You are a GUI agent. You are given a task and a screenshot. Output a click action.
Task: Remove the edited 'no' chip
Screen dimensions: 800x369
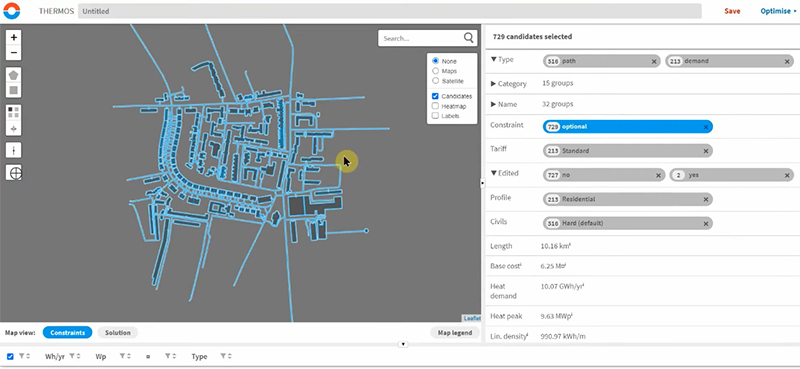(x=658, y=175)
